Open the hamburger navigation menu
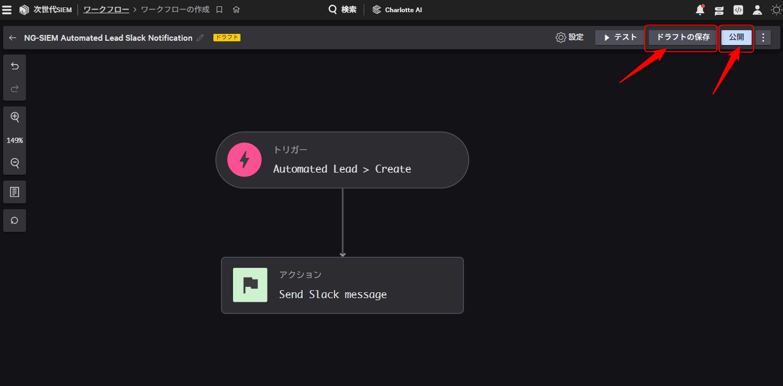Screen dimensions: 783x386 click(7, 10)
